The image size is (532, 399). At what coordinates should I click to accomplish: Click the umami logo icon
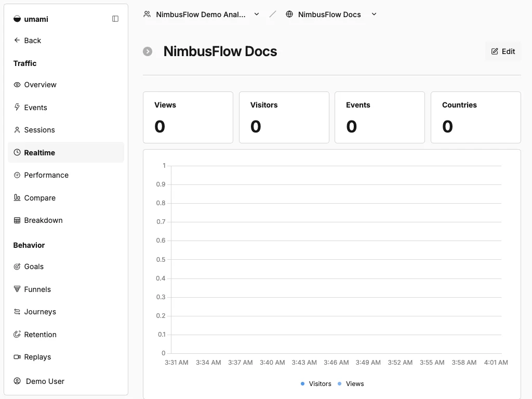coord(17,19)
